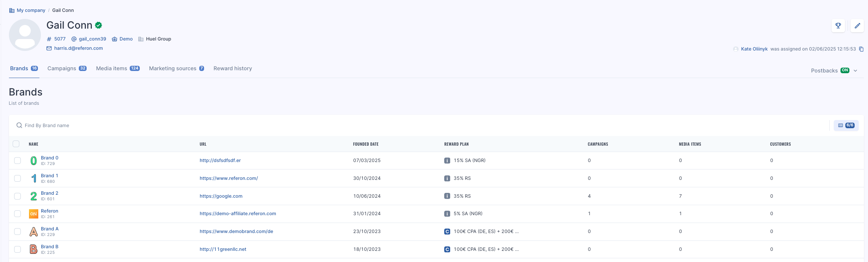Check the Brand A row checkbox
Viewport: 868px width, 262px height.
pos(17,232)
